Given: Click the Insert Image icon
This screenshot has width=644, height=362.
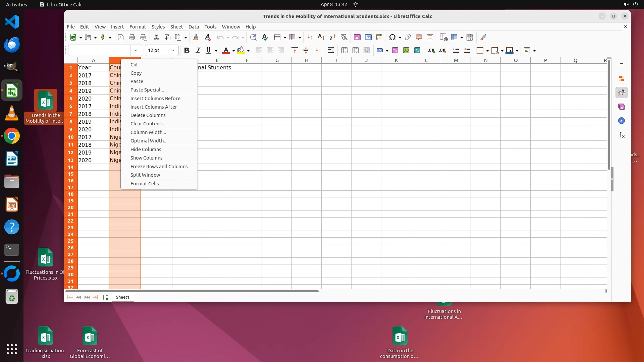Looking at the screenshot, I should pyautogui.click(x=357, y=37).
